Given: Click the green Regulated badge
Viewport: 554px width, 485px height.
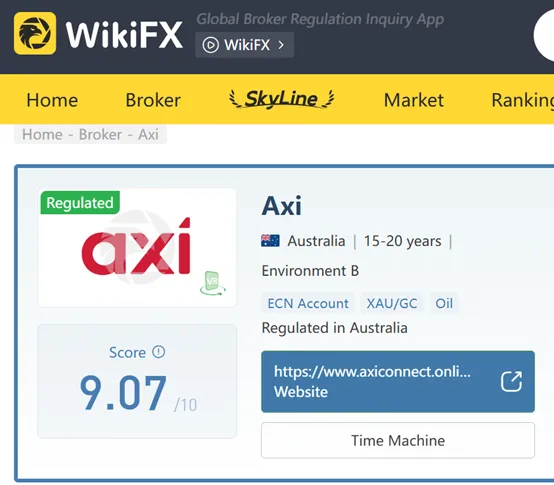Looking at the screenshot, I should (80, 203).
